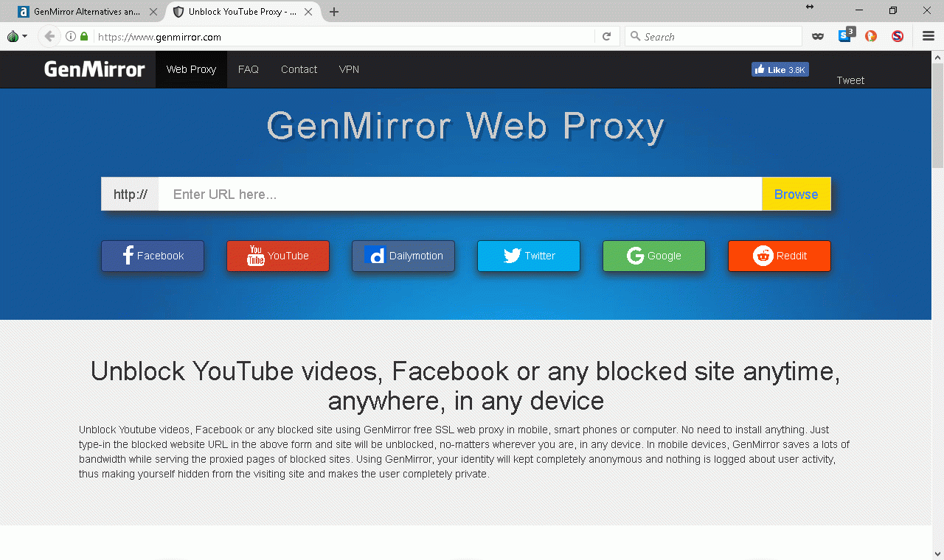Click the vertical scrollbar thumb
The image size is (944, 560).
point(938,116)
